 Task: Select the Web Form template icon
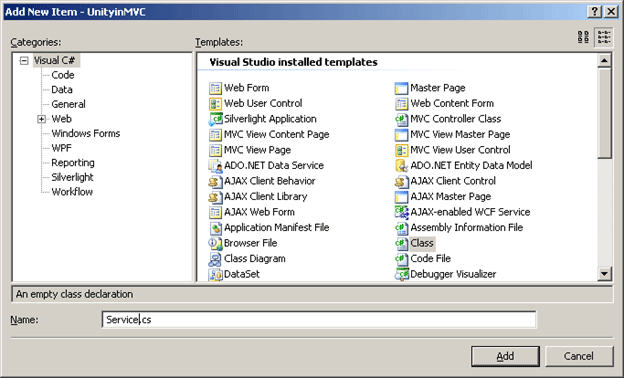(215, 88)
